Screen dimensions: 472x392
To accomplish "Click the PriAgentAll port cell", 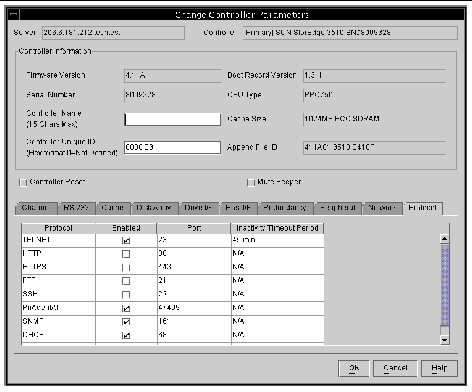I will click(x=194, y=308).
